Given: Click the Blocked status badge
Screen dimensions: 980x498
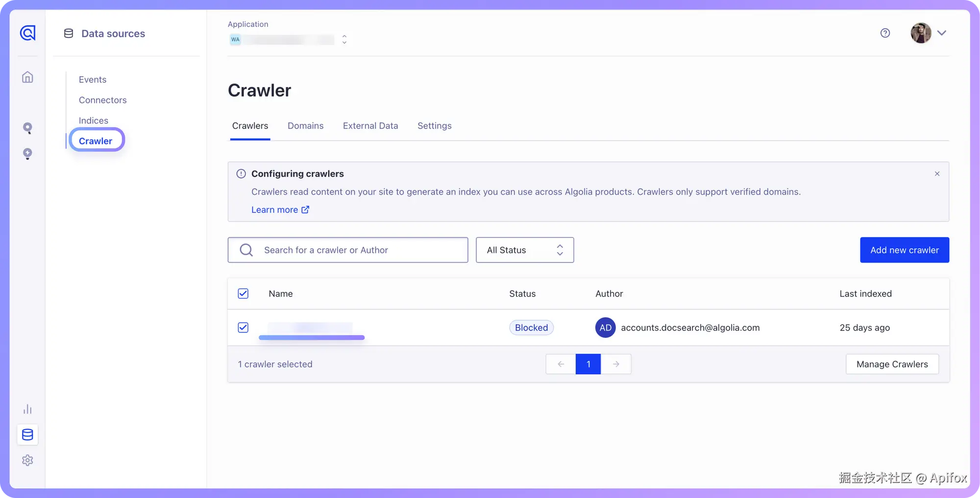Looking at the screenshot, I should (x=532, y=328).
